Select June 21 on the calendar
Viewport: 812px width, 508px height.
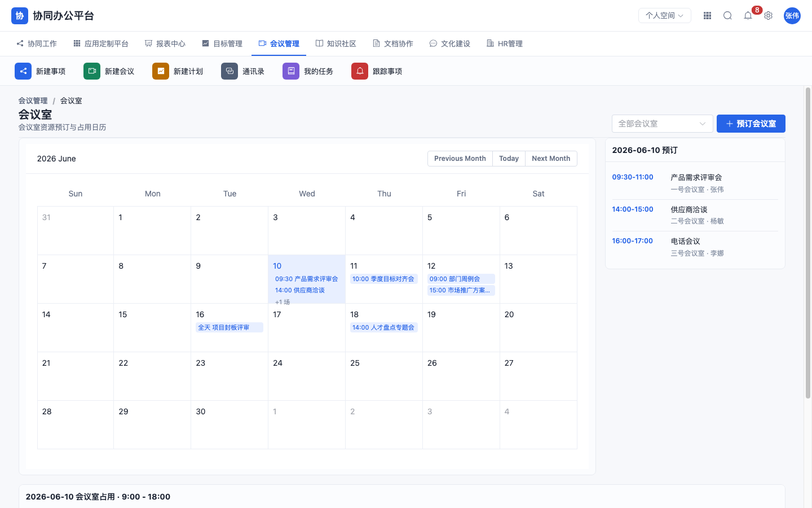click(x=76, y=376)
